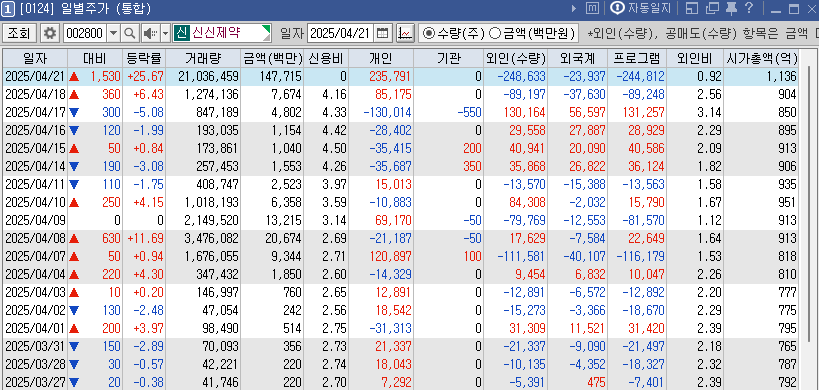Click the m box icon in title bar
Viewport: 819px width, 390px height.
coord(592,8)
